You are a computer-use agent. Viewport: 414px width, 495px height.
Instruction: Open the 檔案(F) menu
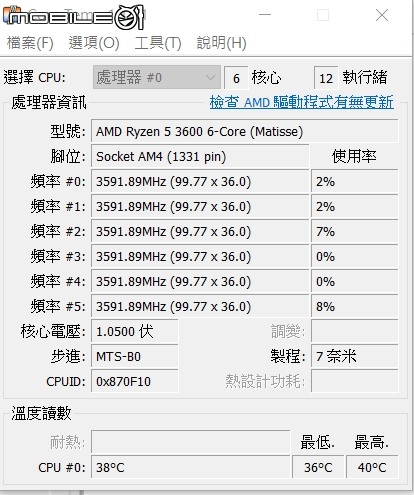[x=30, y=43]
